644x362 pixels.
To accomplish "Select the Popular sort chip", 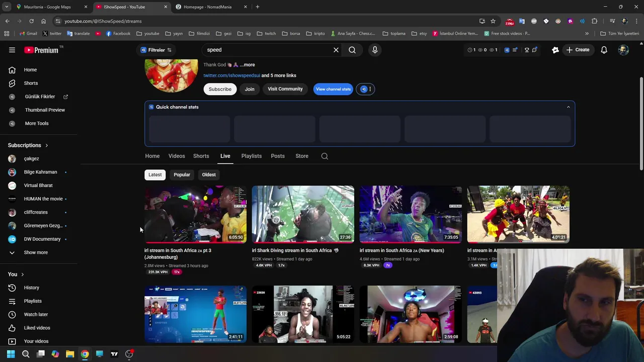I will 182,174.
